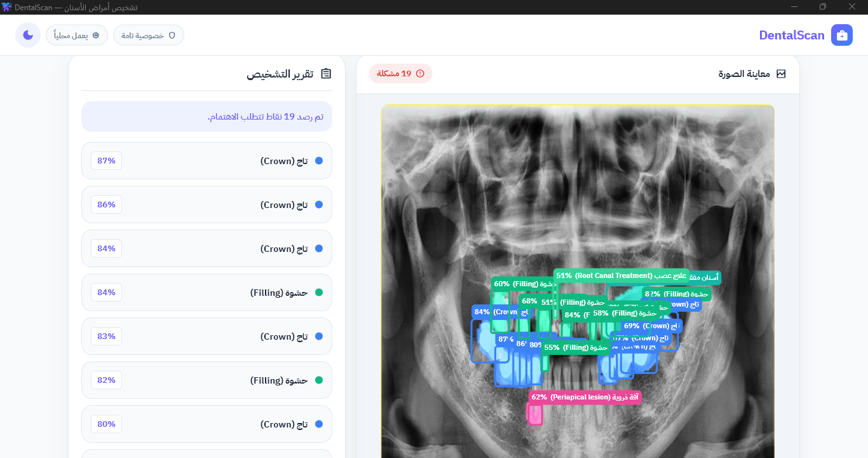Click '58% Filling' label on X-ray
Viewport: 868px width, 458px height.
(625, 313)
